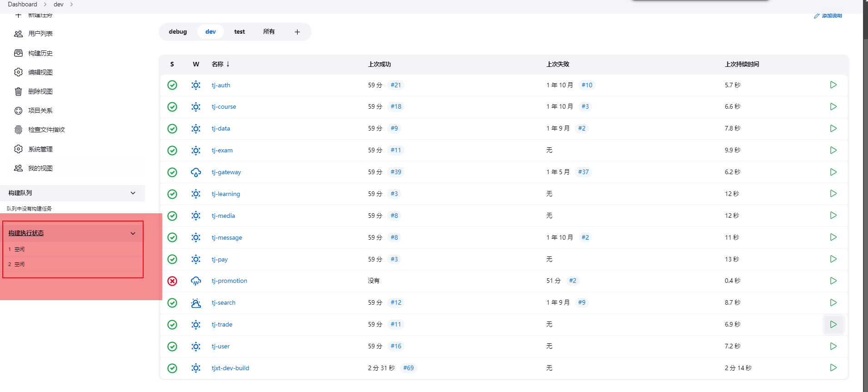Screen dimensions: 868x392
Task: Sort by the 名称 column header
Action: click(x=220, y=64)
